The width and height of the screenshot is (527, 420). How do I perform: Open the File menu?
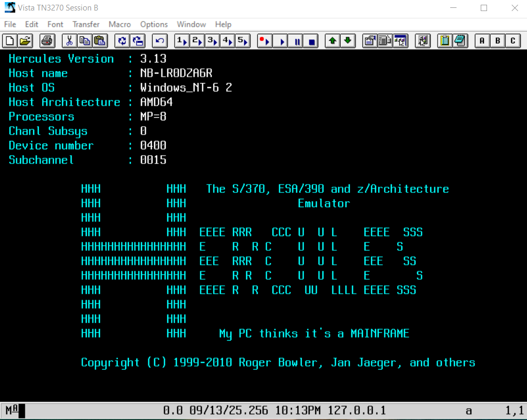10,24
